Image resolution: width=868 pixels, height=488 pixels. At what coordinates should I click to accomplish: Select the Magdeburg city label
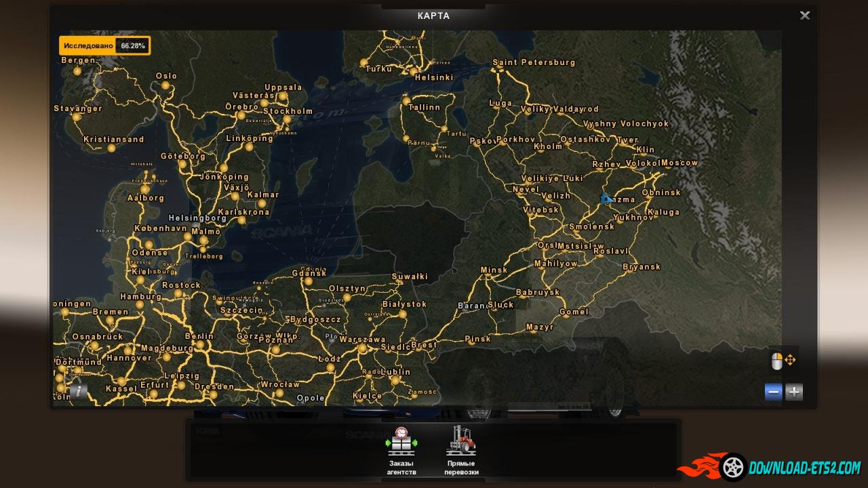(167, 348)
